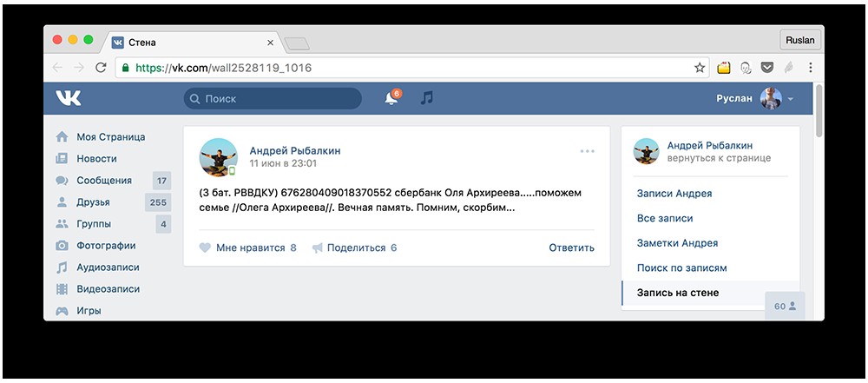Select the Стена browser tab
The image size is (868, 383).
192,43
